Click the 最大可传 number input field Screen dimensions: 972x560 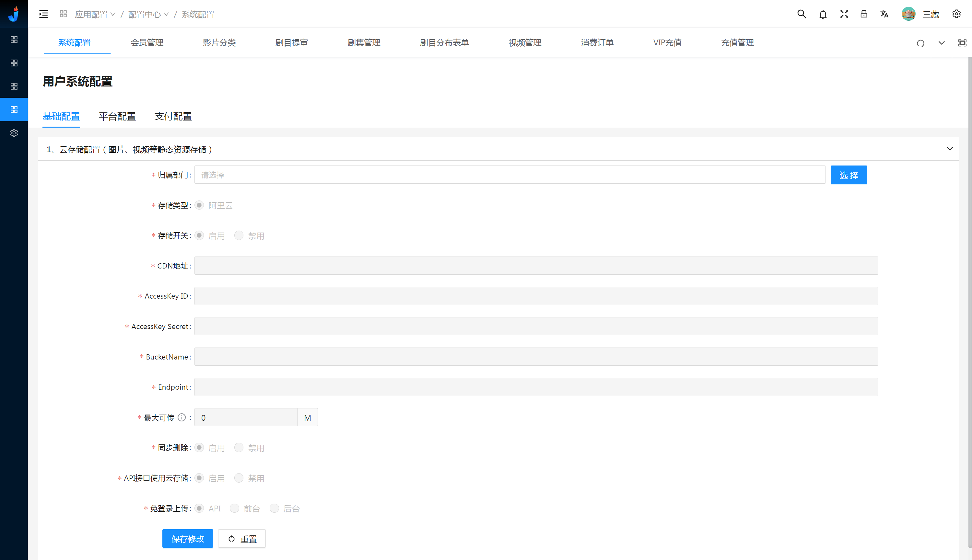pyautogui.click(x=245, y=418)
